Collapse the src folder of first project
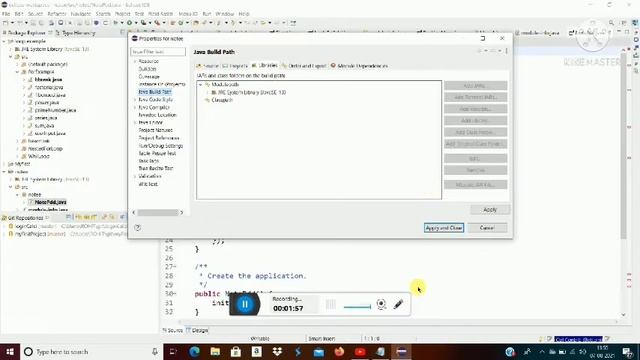This screenshot has width=640, height=360. [11, 57]
